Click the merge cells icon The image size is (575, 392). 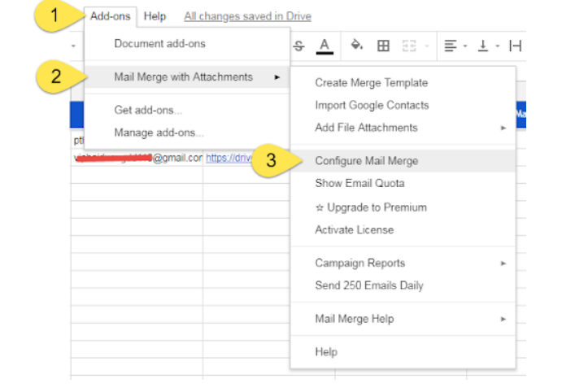409,46
